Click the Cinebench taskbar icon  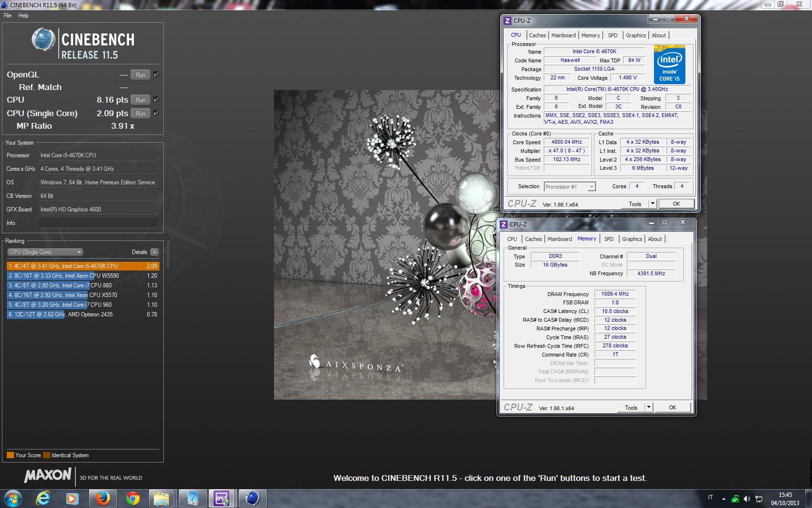tap(252, 498)
